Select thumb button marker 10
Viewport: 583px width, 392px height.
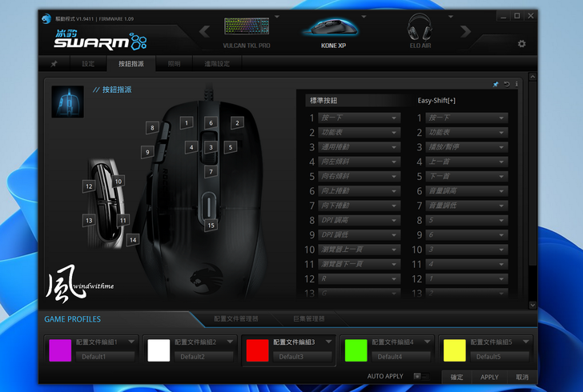tap(119, 182)
